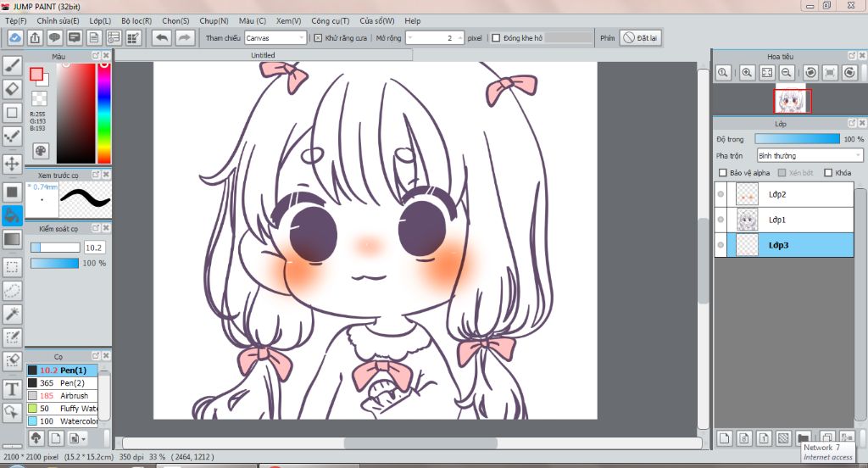Image resolution: width=868 pixels, height=468 pixels.
Task: Open the Công cụ(T) menu
Action: (330, 20)
